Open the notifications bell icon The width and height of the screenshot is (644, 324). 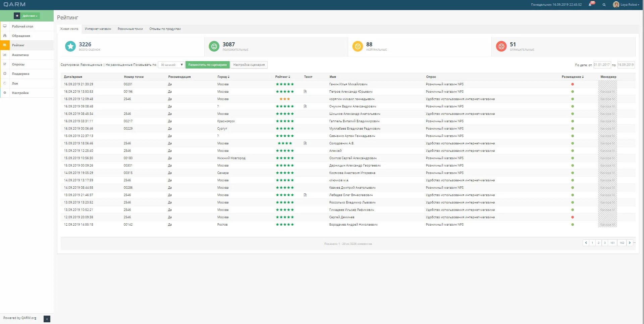(x=590, y=5)
